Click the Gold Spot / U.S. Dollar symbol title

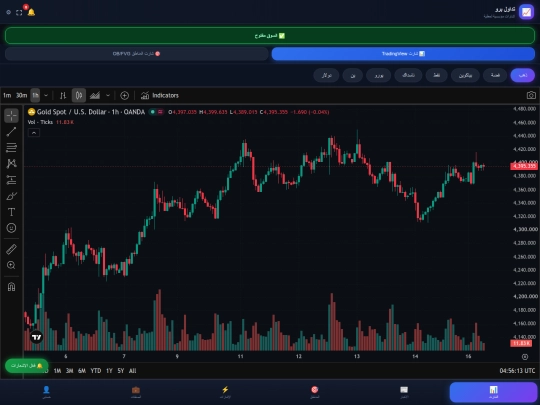(x=91, y=112)
